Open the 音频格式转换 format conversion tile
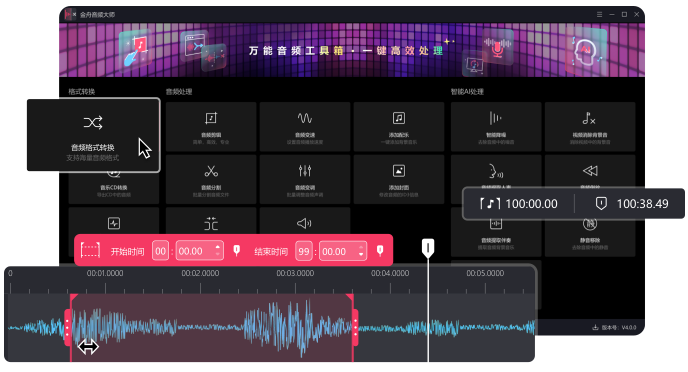The width and height of the screenshot is (688, 372). (x=93, y=135)
